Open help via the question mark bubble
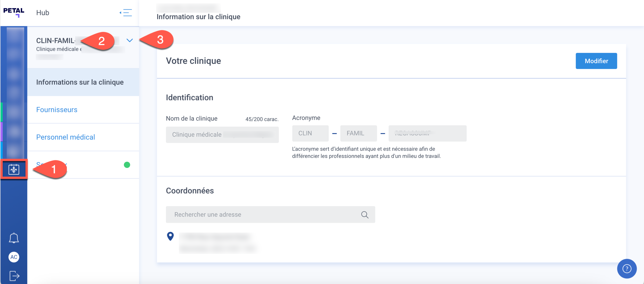644x284 pixels. (x=626, y=269)
